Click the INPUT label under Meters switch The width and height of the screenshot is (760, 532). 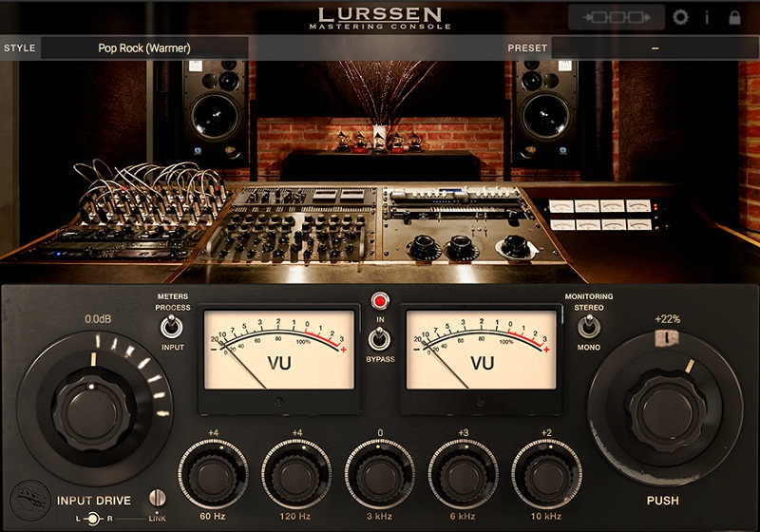(x=173, y=348)
